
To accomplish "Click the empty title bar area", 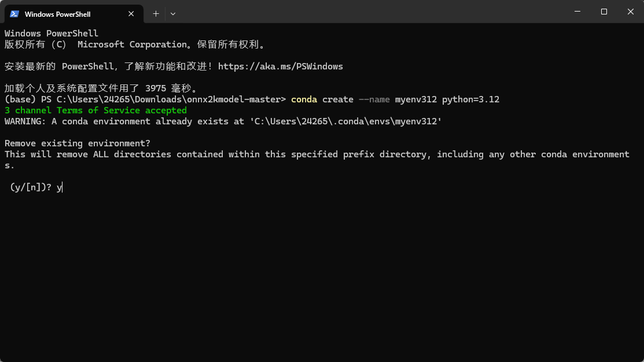I will click(370, 13).
